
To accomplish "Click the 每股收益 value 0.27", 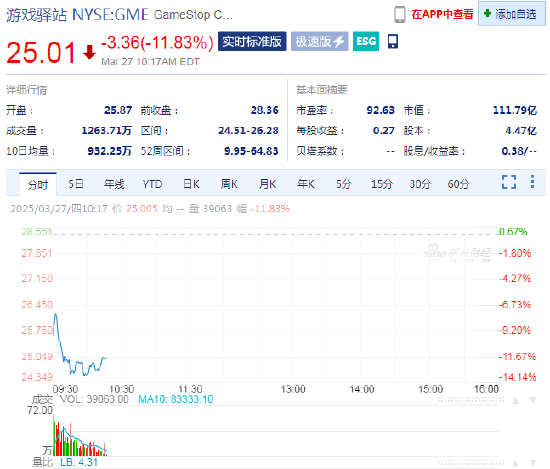I will coord(384,130).
